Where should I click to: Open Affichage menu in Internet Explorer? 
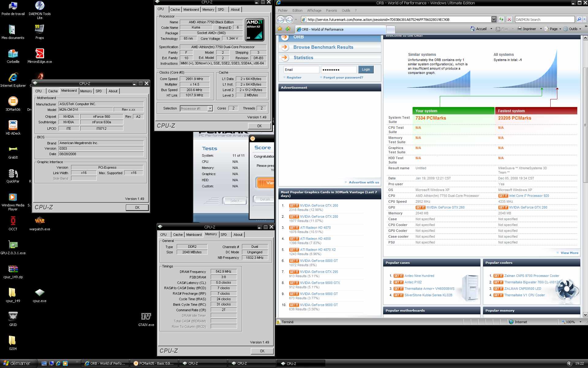point(314,10)
